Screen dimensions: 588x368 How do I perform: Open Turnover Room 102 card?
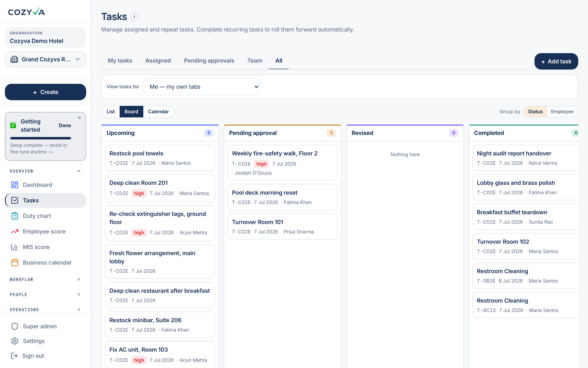tap(525, 246)
